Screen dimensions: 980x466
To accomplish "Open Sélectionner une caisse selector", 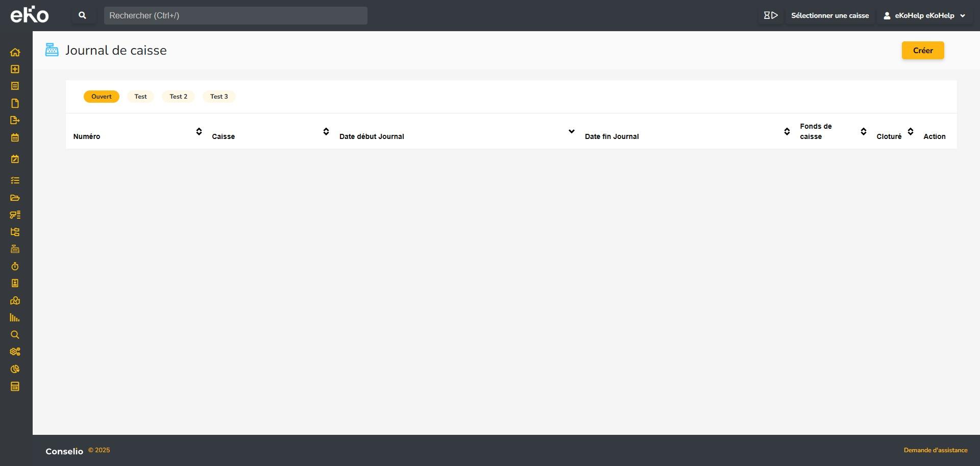I will 829,15.
